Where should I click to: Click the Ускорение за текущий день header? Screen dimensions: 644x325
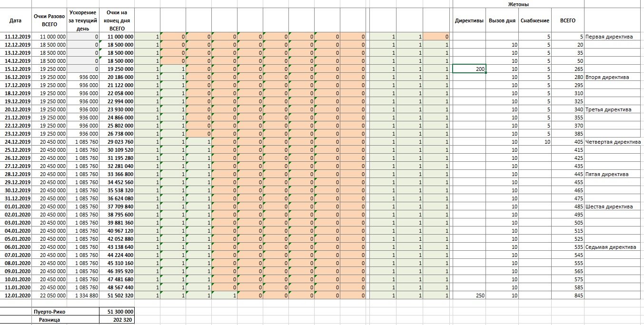tap(83, 20)
